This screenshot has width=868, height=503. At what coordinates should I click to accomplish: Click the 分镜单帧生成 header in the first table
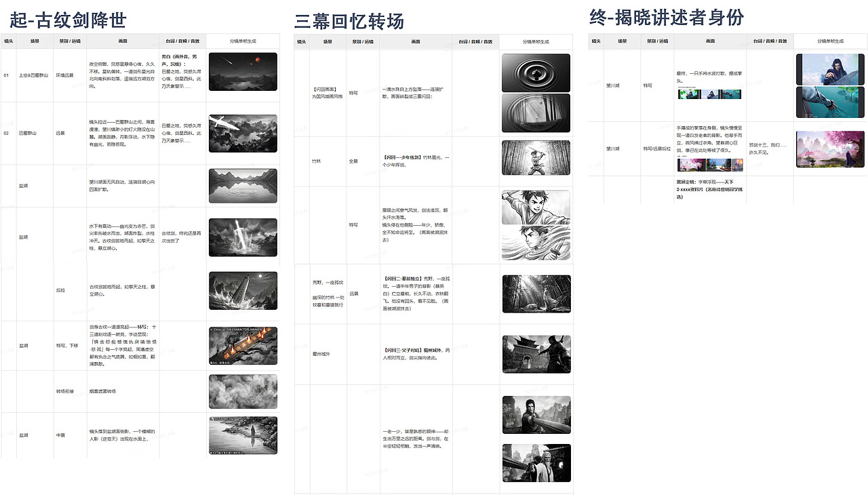pyautogui.click(x=242, y=41)
